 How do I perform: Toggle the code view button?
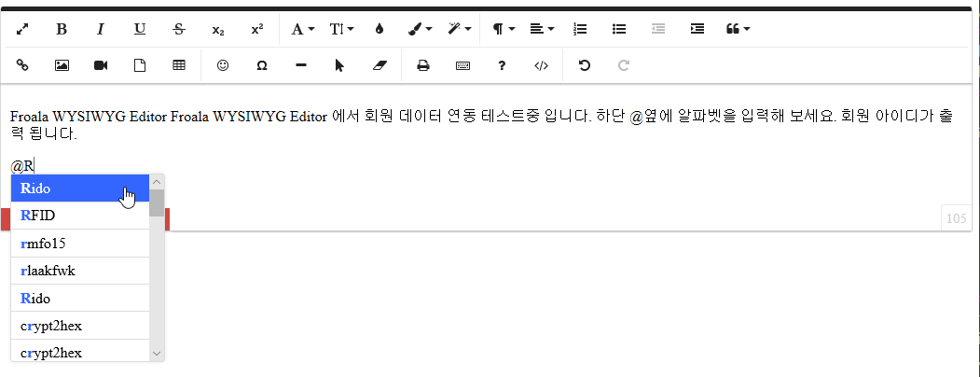(541, 65)
